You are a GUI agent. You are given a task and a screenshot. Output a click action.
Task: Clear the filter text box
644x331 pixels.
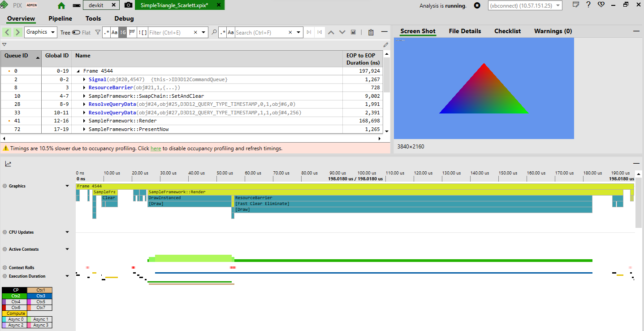click(195, 32)
